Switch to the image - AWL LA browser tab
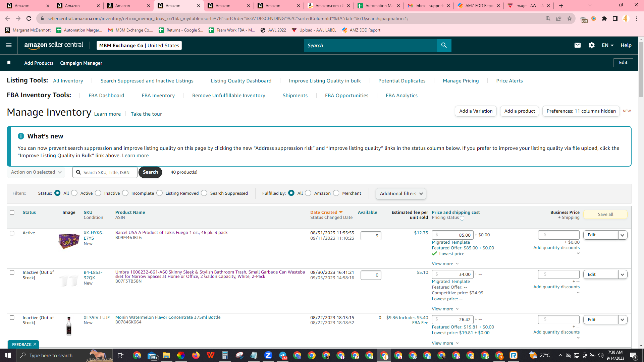This screenshot has width=644, height=362. (529, 6)
